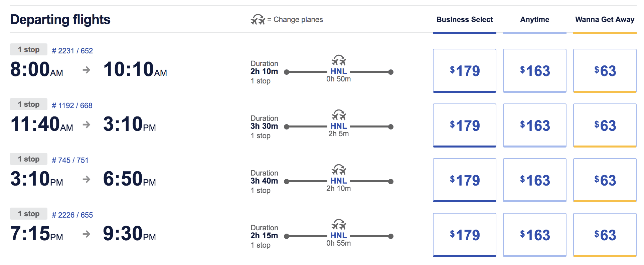Click change planes icon on 7:15 PM flight
Viewport: 644px width, 265px height.
[339, 225]
